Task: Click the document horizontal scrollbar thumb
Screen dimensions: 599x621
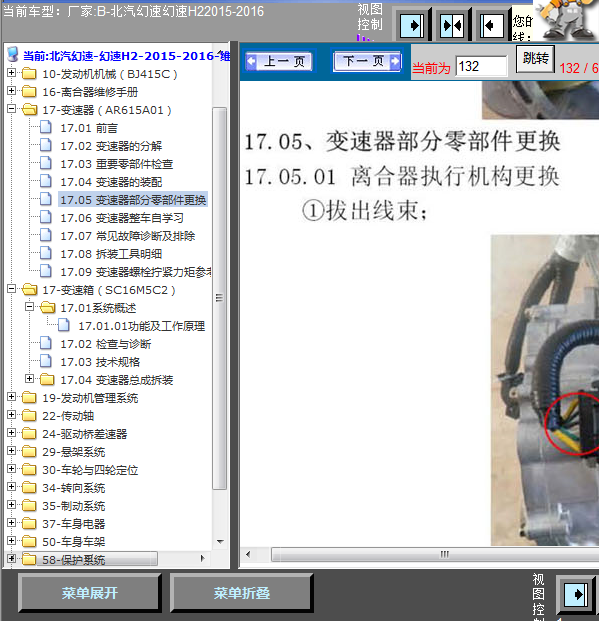Action: click(436, 554)
